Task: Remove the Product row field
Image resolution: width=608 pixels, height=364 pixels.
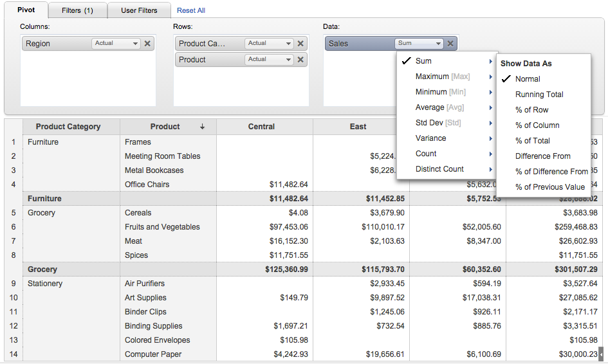Action: [300, 60]
